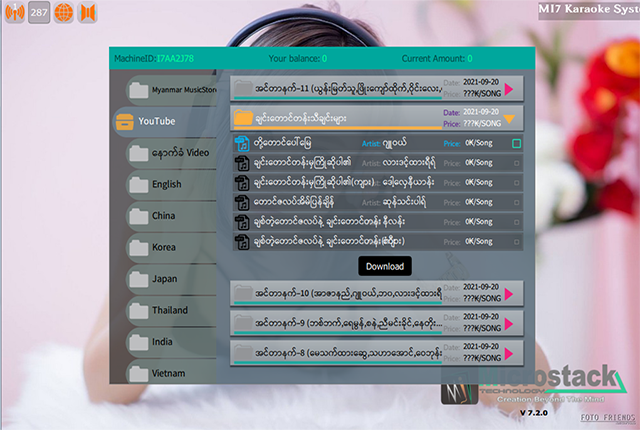Click the highlighted blue music file icon

pos(240,144)
